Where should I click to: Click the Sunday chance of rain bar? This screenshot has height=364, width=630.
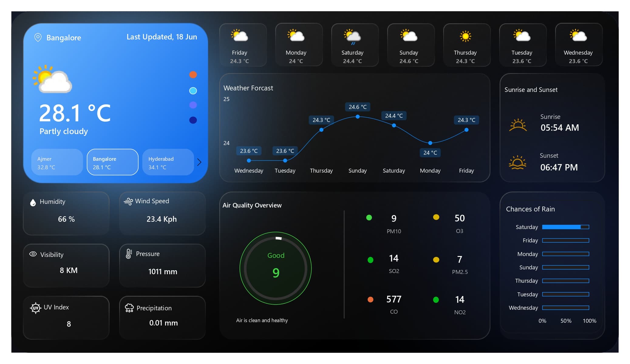point(566,267)
